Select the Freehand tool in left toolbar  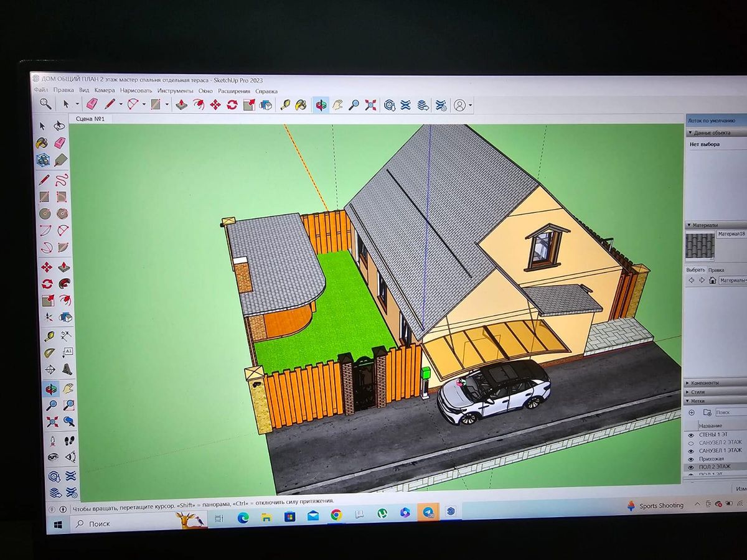click(61, 180)
